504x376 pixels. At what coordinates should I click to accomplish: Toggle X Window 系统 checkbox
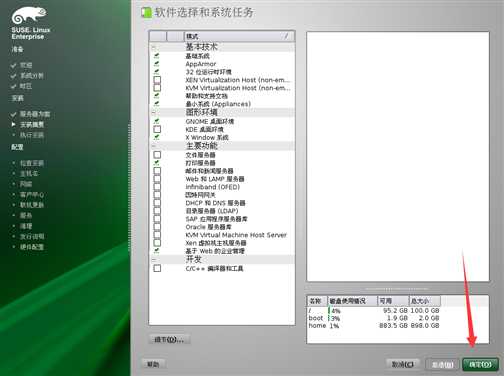coord(157,137)
